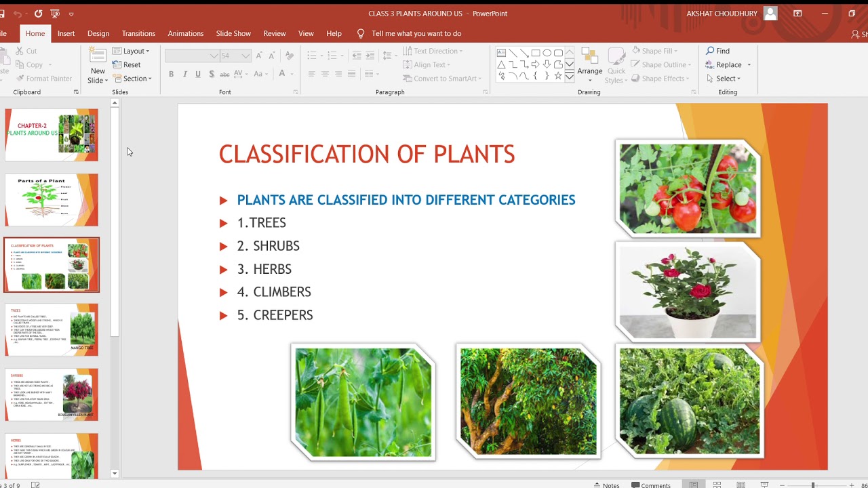Click the Find magnifier button
Viewport: 868px width, 488px height.
pyautogui.click(x=718, y=51)
